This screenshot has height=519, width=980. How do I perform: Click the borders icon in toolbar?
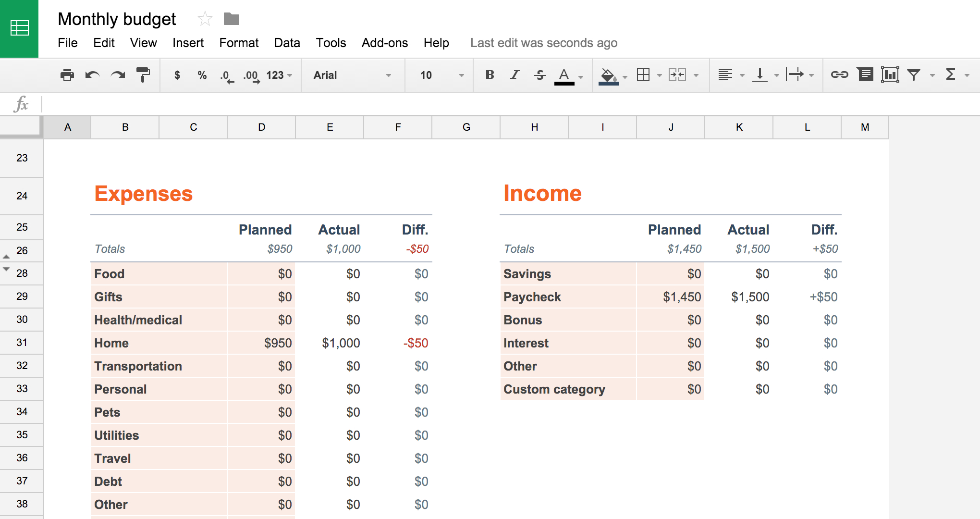pos(642,75)
